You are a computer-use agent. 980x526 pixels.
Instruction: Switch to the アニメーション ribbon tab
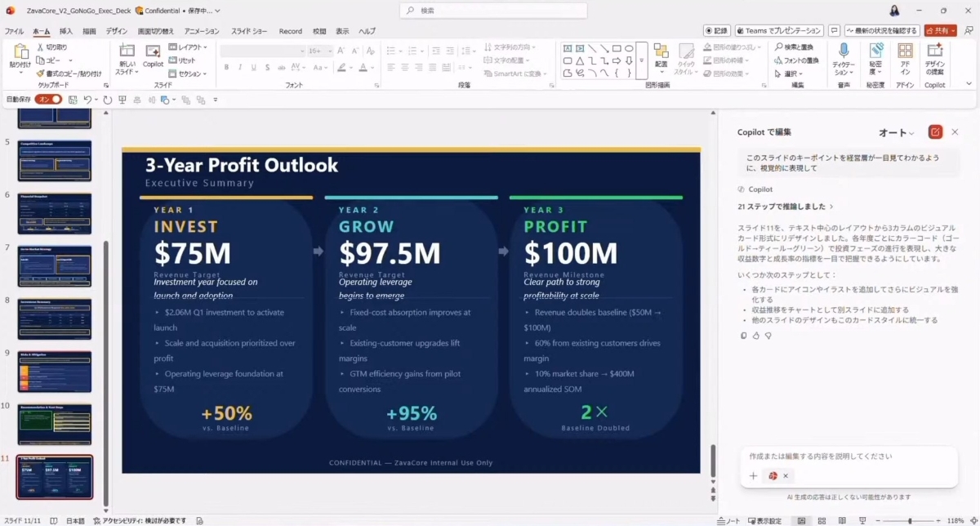pyautogui.click(x=202, y=31)
